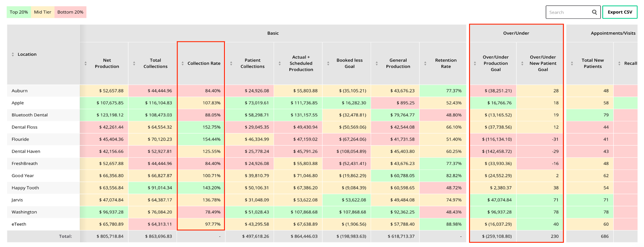Sort by Over/Under New Patient Goal arrows

522,63
